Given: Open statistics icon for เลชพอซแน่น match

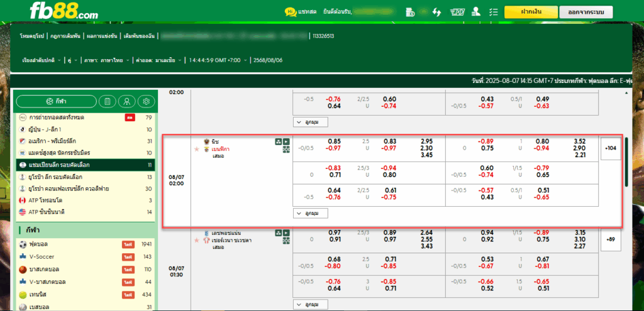Looking at the screenshot, I should pos(279,232).
